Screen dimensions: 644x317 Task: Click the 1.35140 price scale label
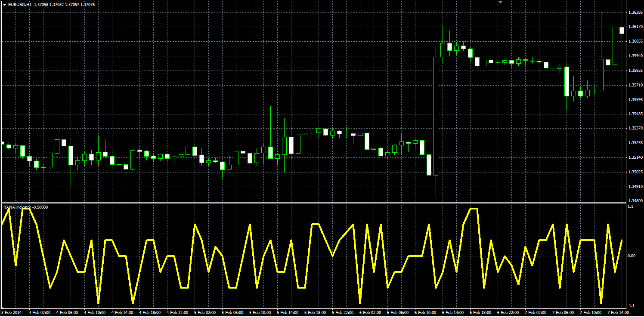636,157
